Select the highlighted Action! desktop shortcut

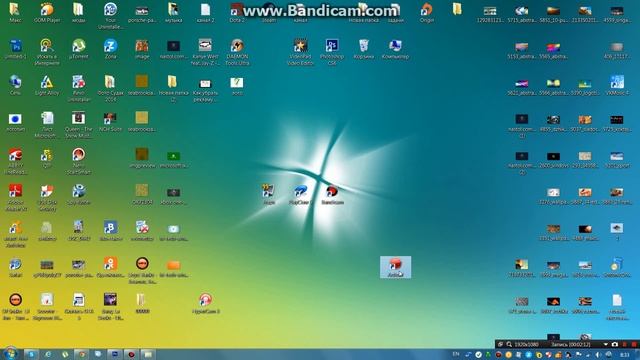(395, 267)
